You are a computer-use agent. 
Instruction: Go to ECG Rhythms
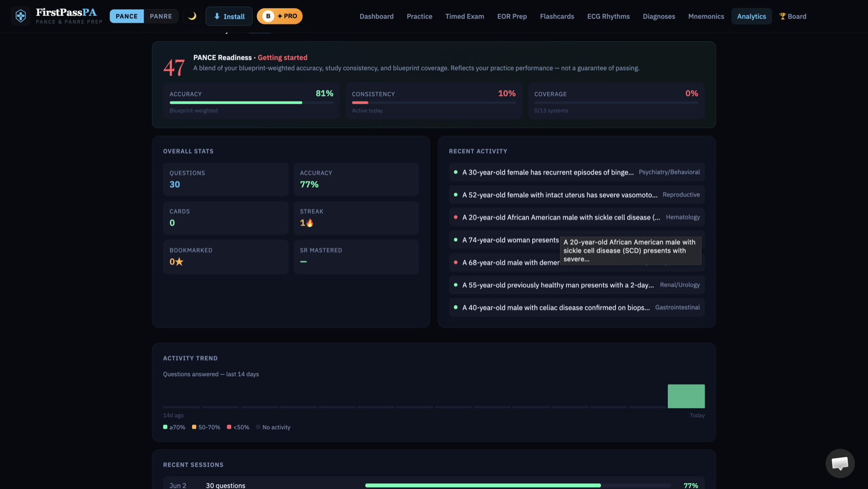pos(608,16)
